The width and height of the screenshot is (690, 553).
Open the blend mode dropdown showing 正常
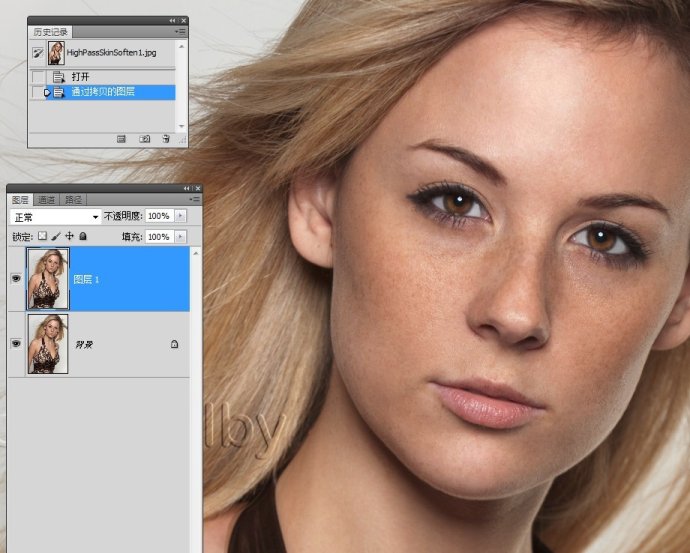55,217
